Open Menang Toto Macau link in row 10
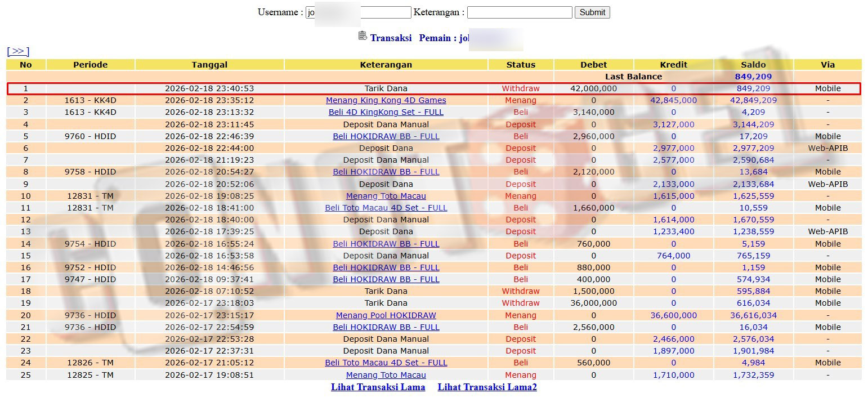868x402 pixels. coord(386,196)
